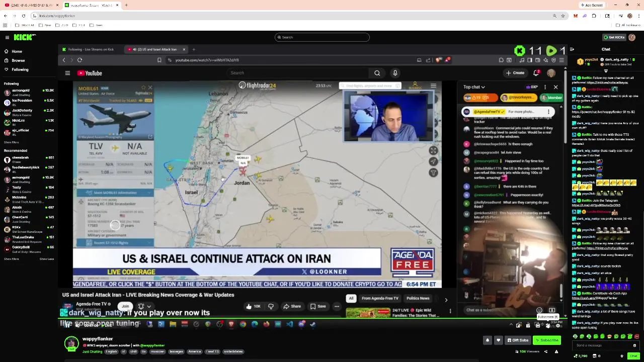Reload page in streamed browser
Screen dimensions: 644x362
click(79, 60)
